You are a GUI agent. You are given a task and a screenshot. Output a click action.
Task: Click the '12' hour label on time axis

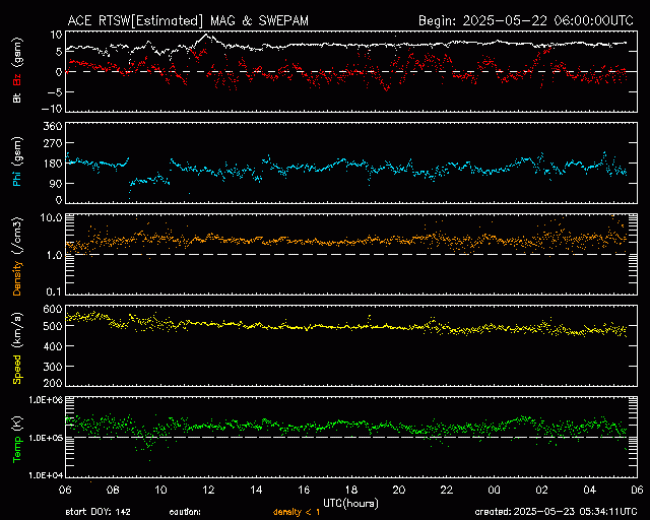click(208, 490)
